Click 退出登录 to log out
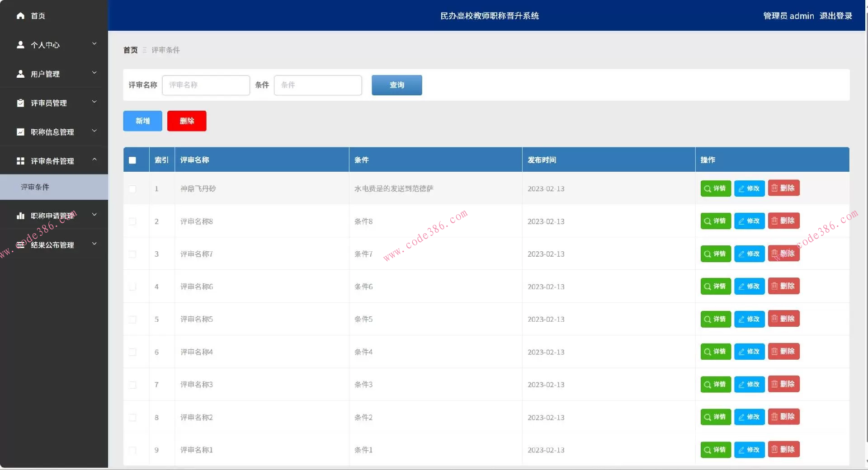The width and height of the screenshot is (868, 470). [835, 15]
